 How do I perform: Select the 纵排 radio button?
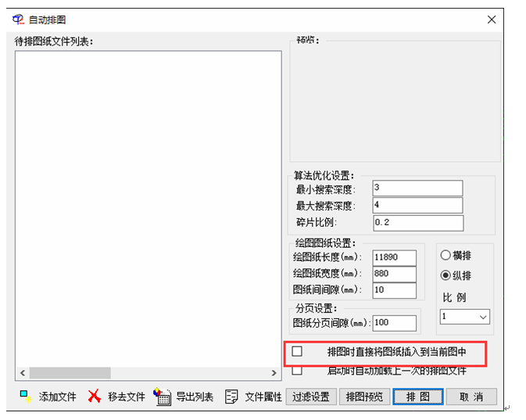tap(445, 275)
